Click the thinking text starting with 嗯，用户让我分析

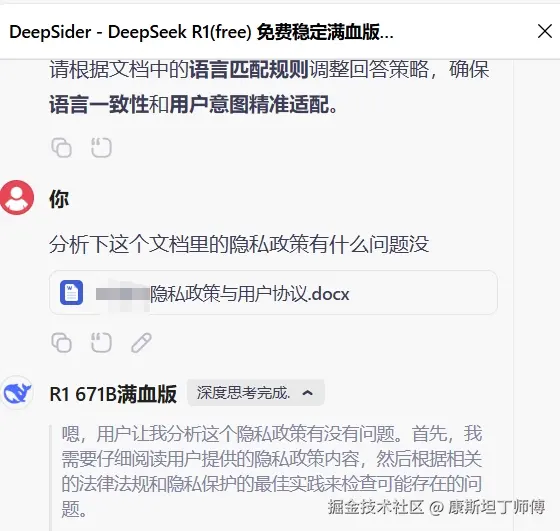[x=271, y=471]
